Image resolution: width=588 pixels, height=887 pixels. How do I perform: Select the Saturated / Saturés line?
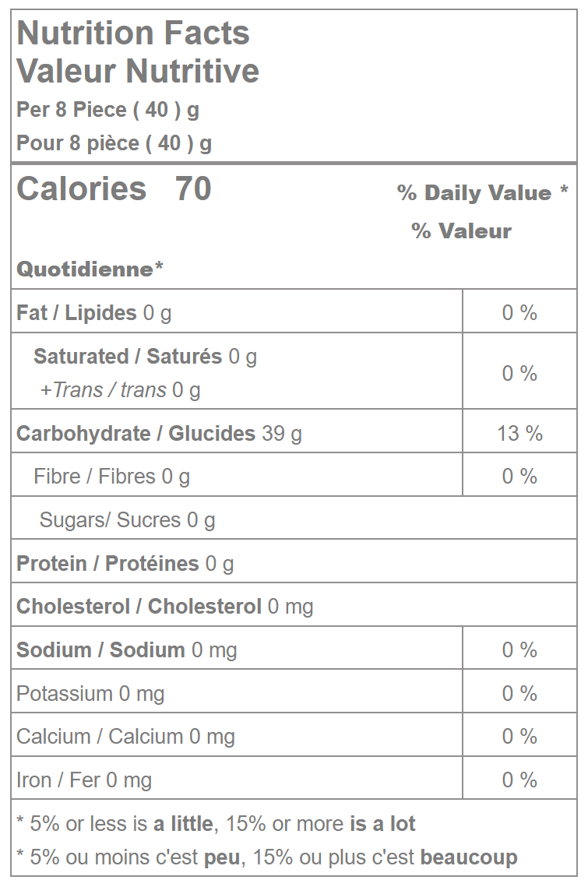point(145,357)
